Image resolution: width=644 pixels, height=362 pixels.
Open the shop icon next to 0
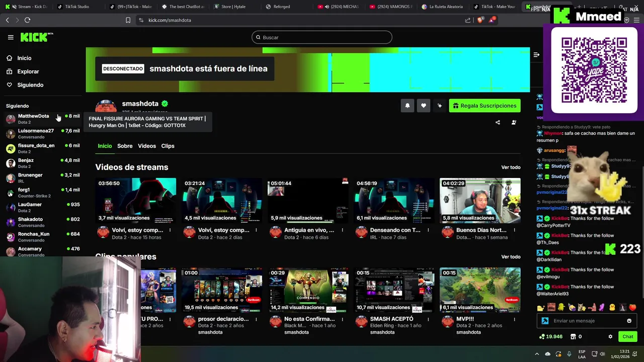(x=573, y=337)
